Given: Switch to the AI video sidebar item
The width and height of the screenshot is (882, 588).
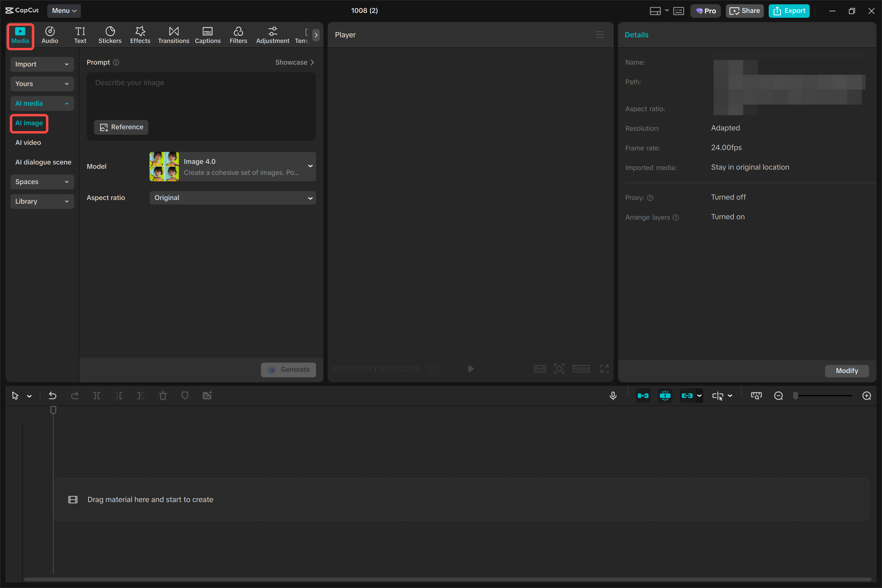Looking at the screenshot, I should pyautogui.click(x=28, y=142).
